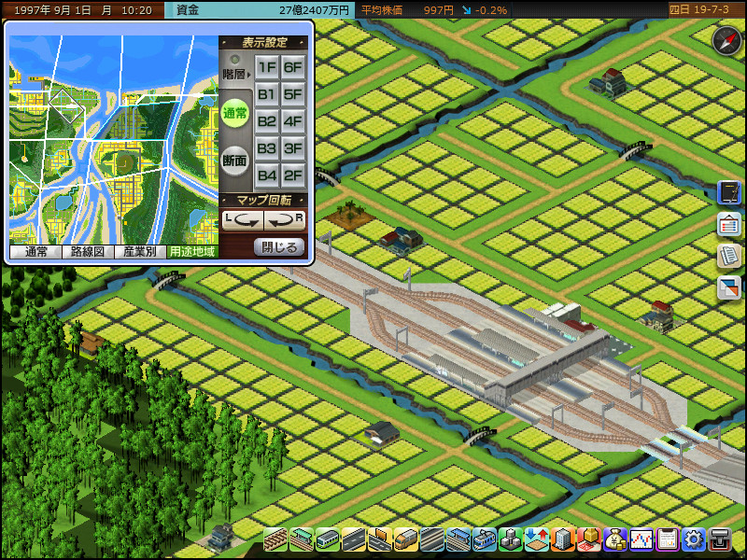Toggle the 断面 cross-section mode
The image size is (747, 560).
pos(235,161)
